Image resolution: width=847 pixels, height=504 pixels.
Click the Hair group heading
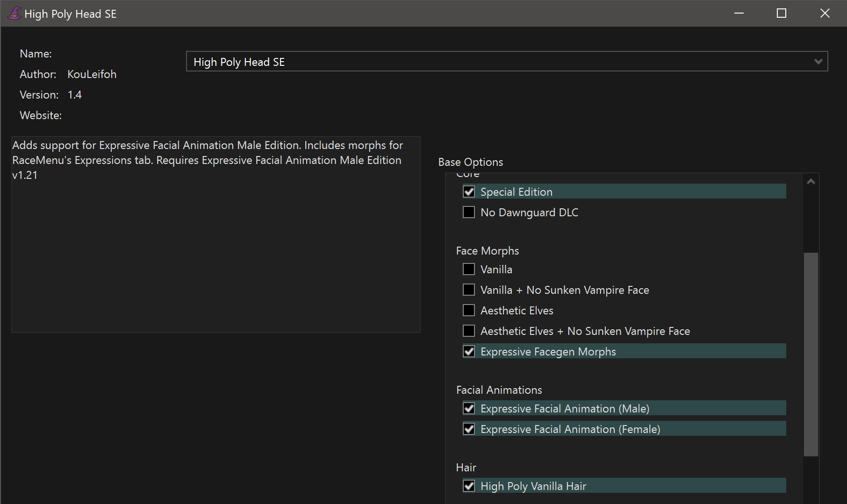466,468
